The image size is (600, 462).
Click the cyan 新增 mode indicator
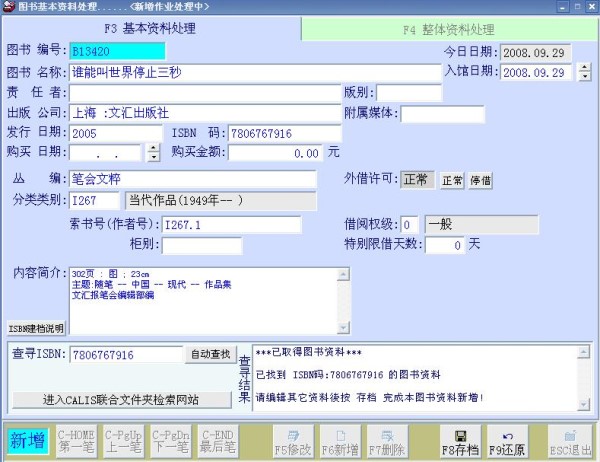pos(28,441)
